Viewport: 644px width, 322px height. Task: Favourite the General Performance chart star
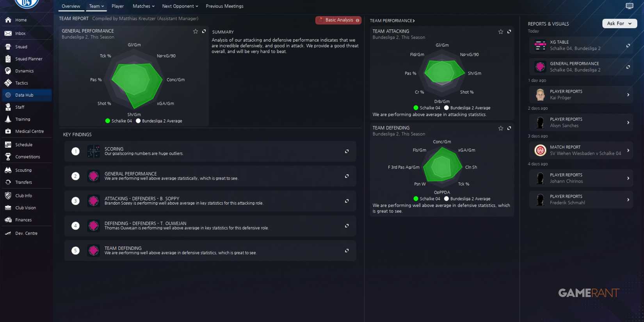pos(196,31)
